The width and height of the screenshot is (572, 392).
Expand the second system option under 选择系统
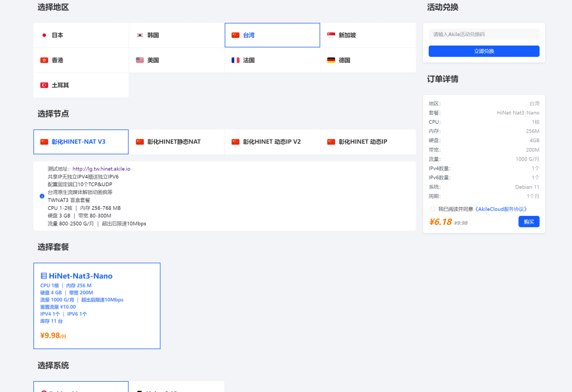tap(177, 388)
